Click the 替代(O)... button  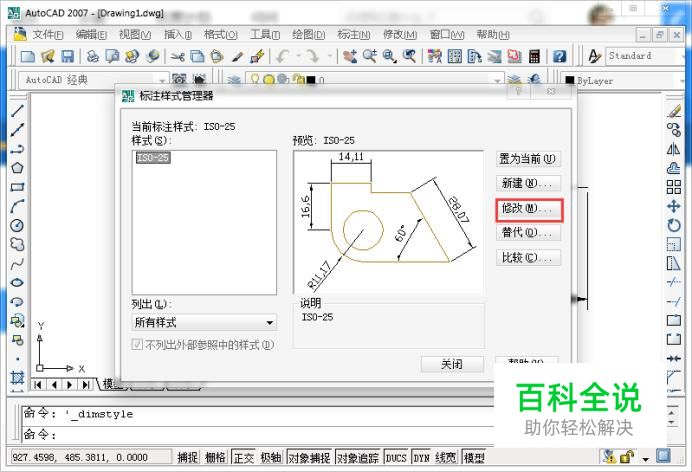(x=528, y=232)
